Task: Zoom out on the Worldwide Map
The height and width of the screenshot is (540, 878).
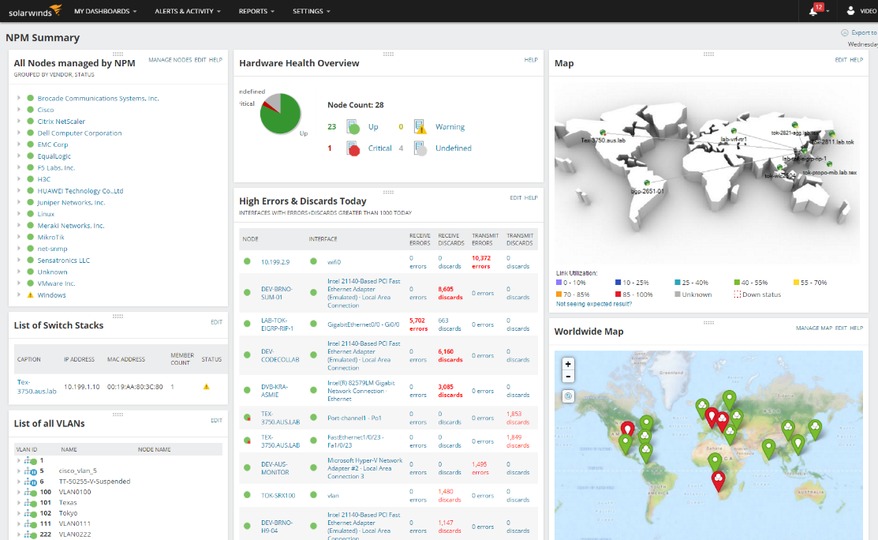Action: pos(568,377)
